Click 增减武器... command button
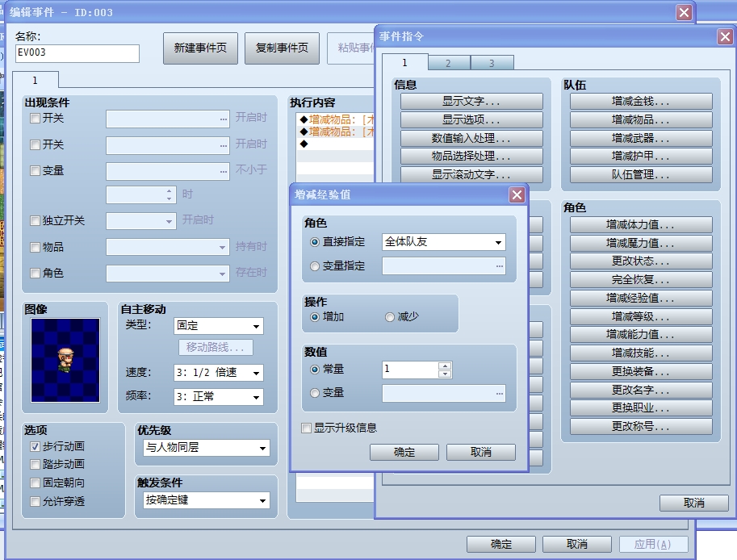 [641, 138]
